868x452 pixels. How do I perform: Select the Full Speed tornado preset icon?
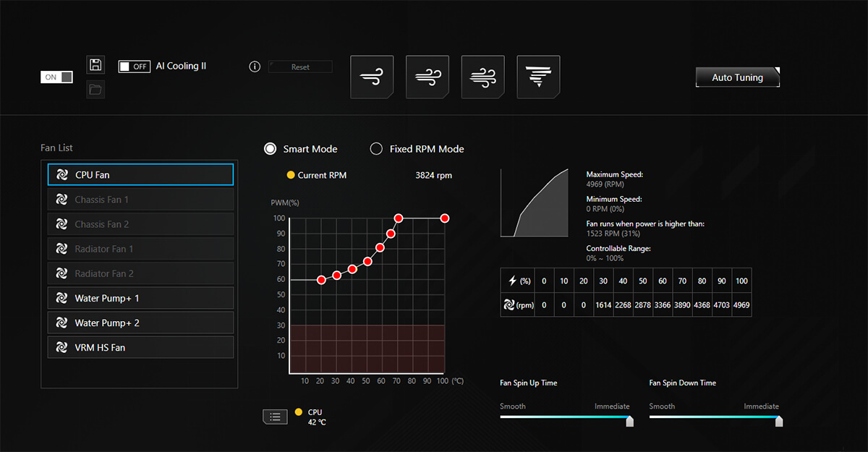(538, 77)
